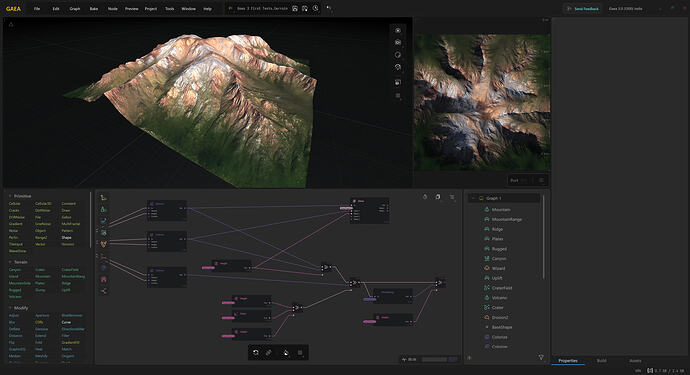Click the eye icon in viewport side toolbar

pos(398,30)
